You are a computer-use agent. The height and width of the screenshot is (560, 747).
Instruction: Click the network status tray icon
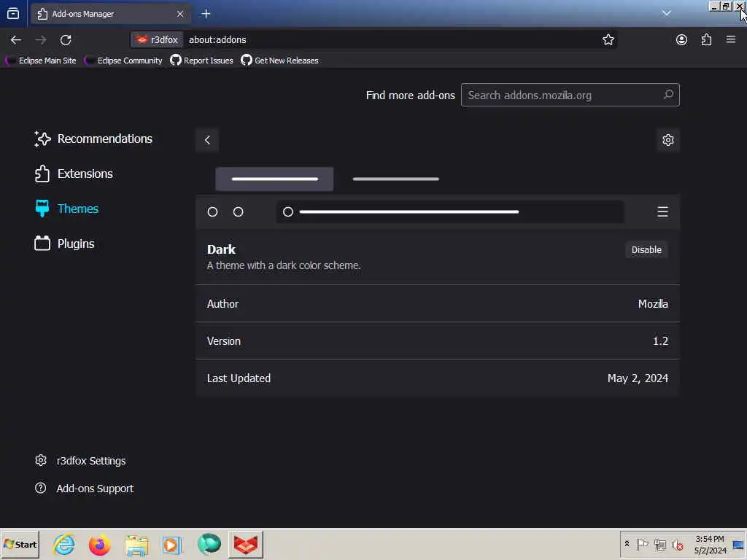pos(659,544)
